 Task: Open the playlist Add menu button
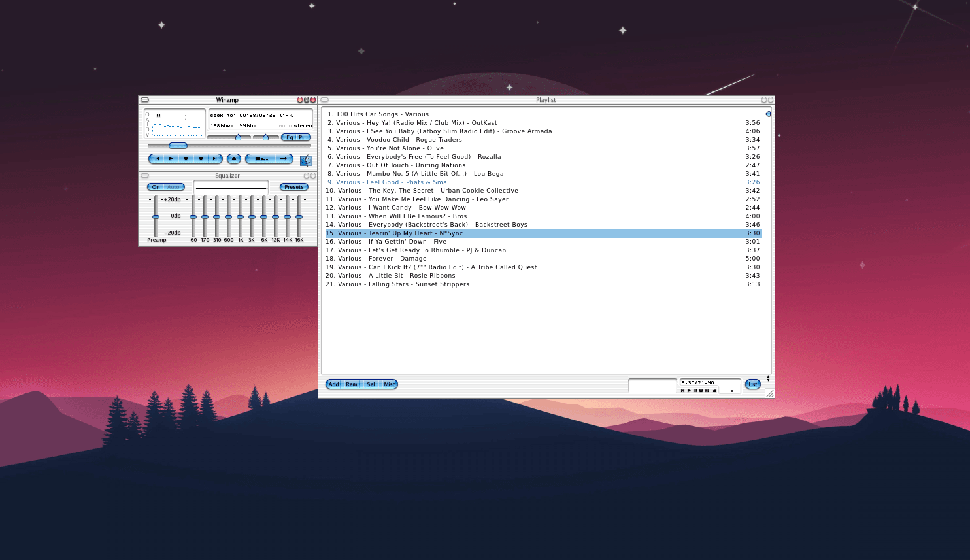point(334,384)
